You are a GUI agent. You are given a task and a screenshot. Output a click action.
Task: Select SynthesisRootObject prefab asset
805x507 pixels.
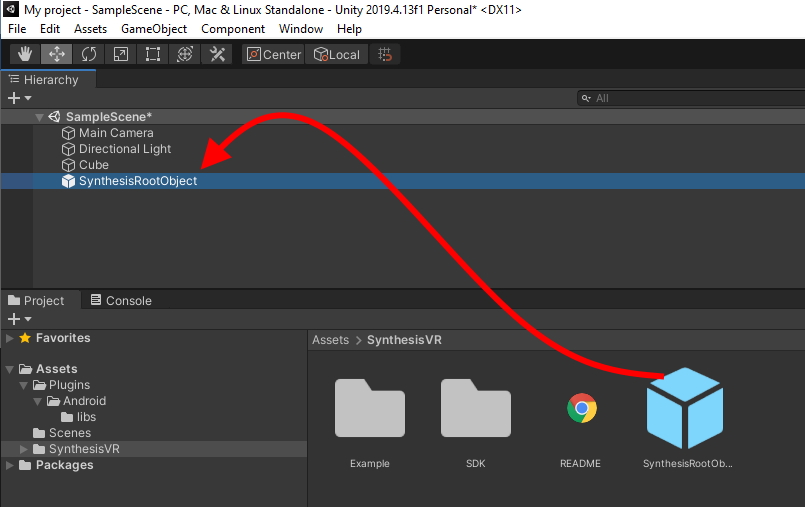685,408
